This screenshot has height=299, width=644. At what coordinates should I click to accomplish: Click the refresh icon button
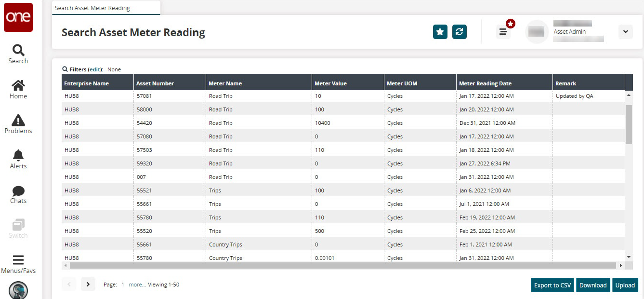click(x=460, y=32)
